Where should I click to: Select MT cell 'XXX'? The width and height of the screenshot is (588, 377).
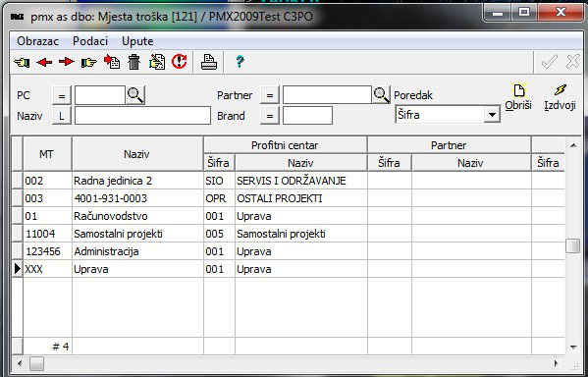[47, 269]
